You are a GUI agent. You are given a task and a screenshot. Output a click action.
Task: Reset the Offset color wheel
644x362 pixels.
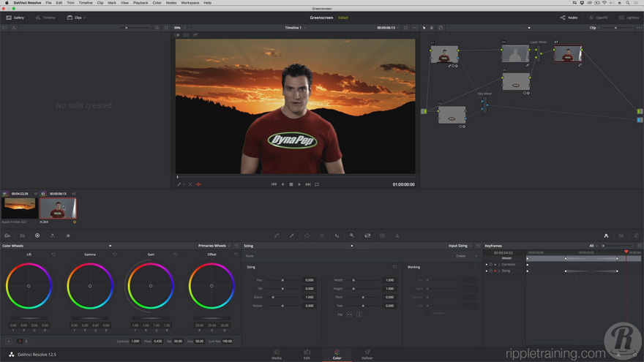tap(236, 254)
